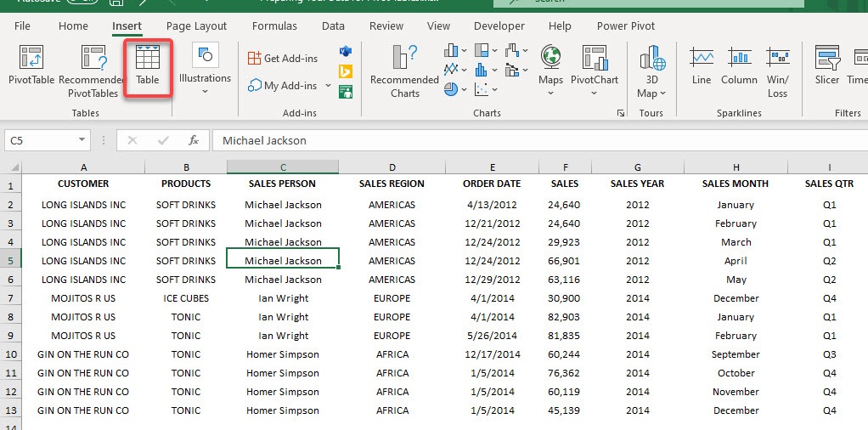
Task: Insert a Slicer filter
Action: coord(827,65)
